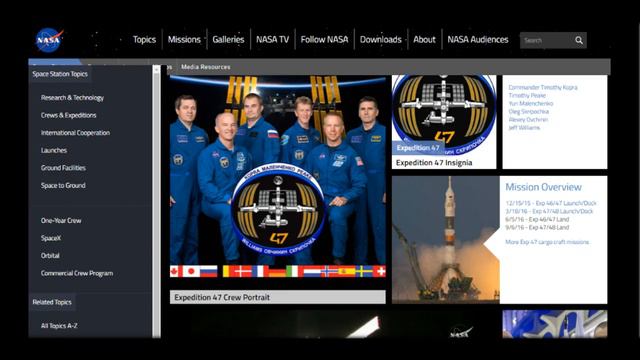Click the sidebar vertical scrollbar
Viewport: 640px width, 360px height.
click(156, 202)
